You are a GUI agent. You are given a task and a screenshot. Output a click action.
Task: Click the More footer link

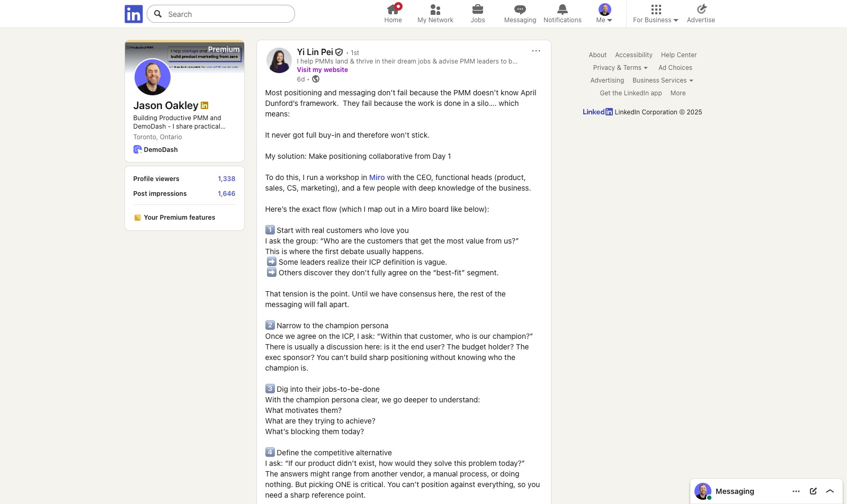(x=678, y=93)
